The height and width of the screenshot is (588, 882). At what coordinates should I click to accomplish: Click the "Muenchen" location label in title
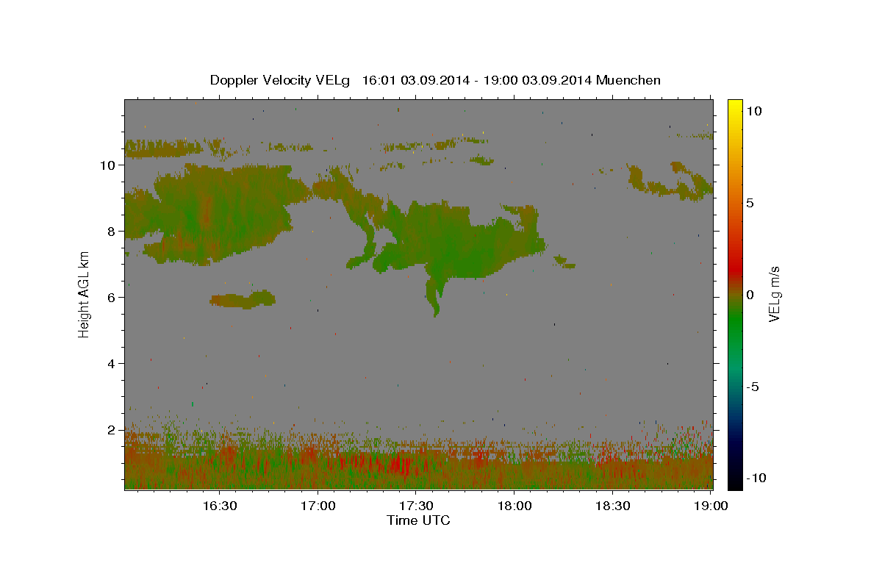628,79
